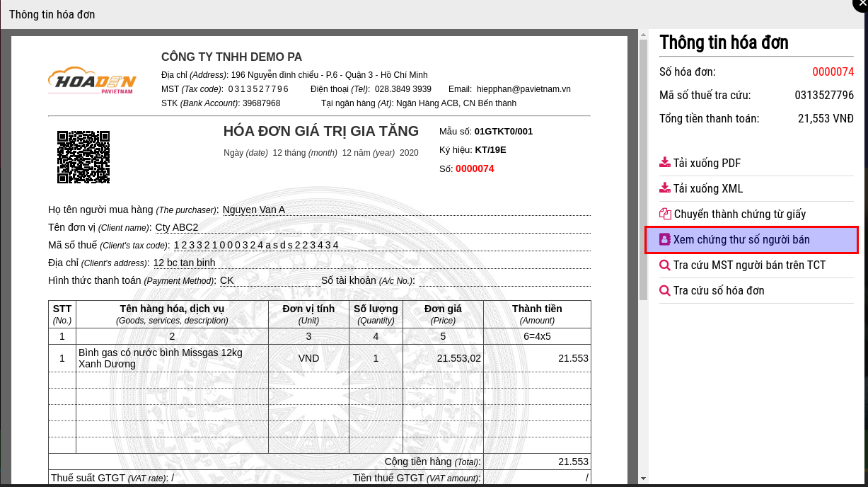Viewport: 868px width, 487px height.
Task: Click purchaser name Nguyen Van A
Action: [254, 210]
